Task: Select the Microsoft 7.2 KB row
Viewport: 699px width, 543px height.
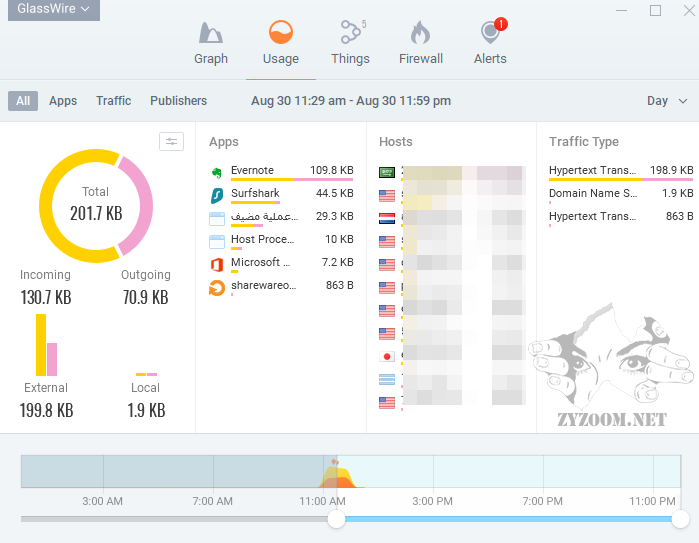Action: click(281, 264)
